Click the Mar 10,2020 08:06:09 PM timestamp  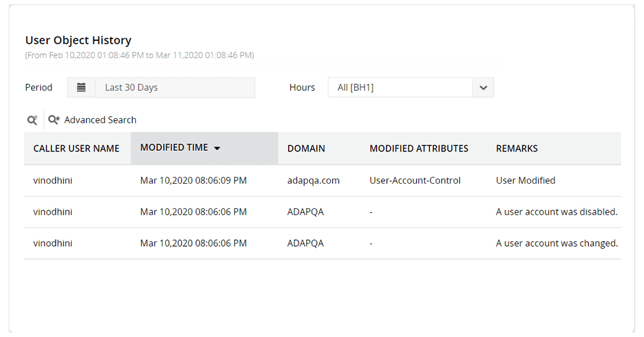[x=193, y=181]
